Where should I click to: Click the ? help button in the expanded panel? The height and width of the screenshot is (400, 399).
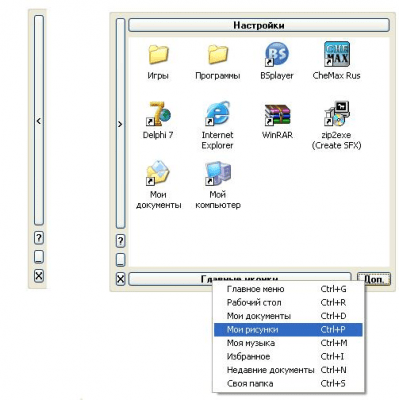(x=120, y=241)
